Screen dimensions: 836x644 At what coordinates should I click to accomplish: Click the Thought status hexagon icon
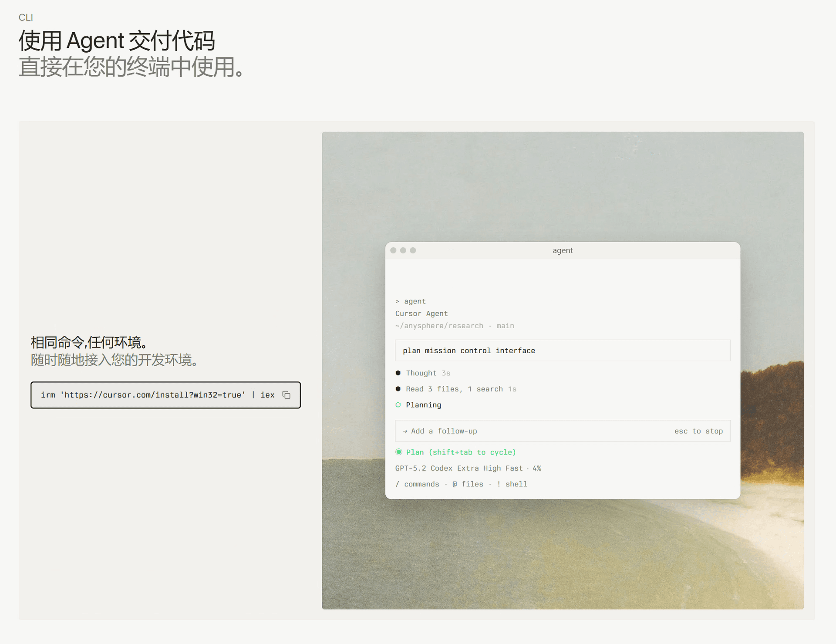(398, 373)
